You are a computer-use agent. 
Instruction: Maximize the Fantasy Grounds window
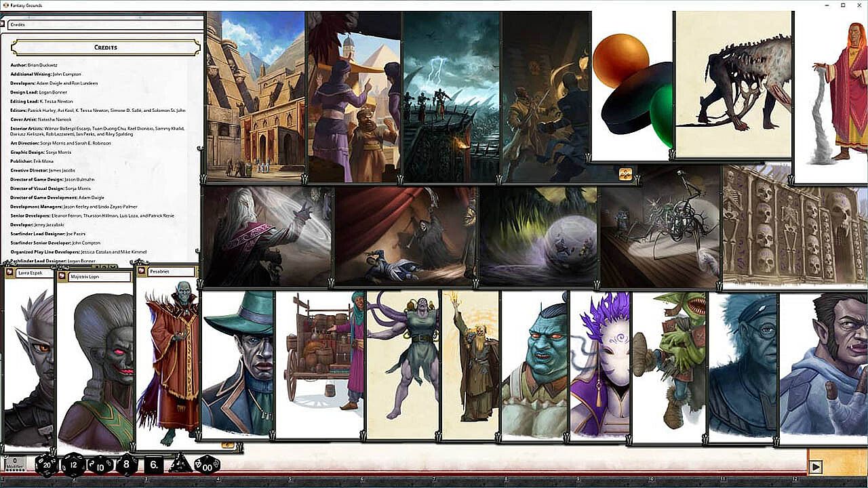click(843, 5)
